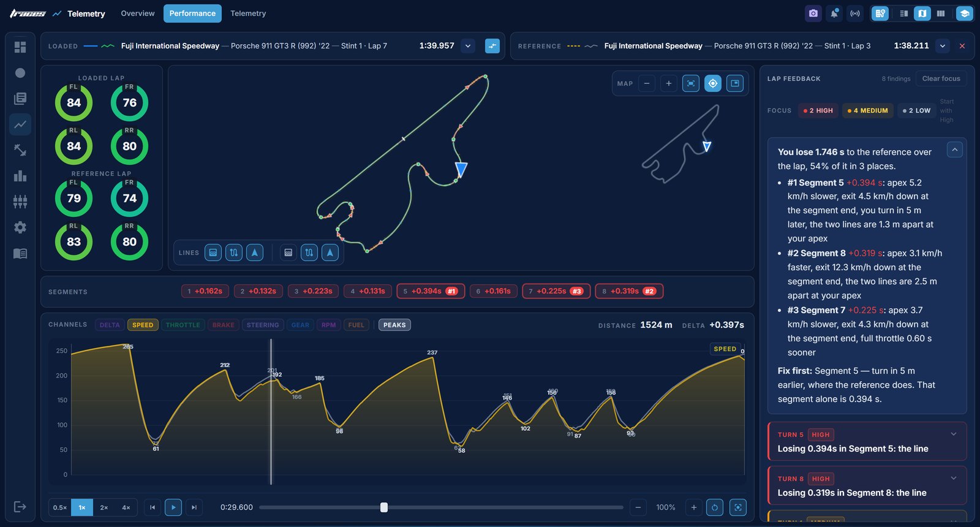The image size is (980, 527).
Task: Take a screenshot with the camera icon
Action: point(813,13)
